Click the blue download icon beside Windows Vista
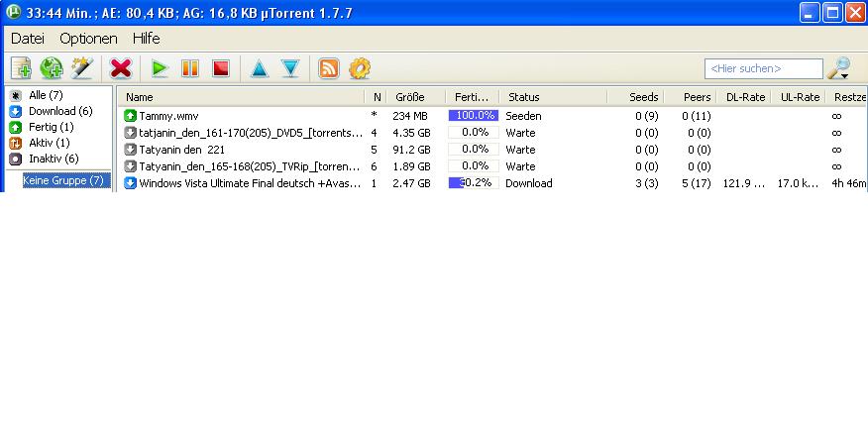 [x=130, y=183]
